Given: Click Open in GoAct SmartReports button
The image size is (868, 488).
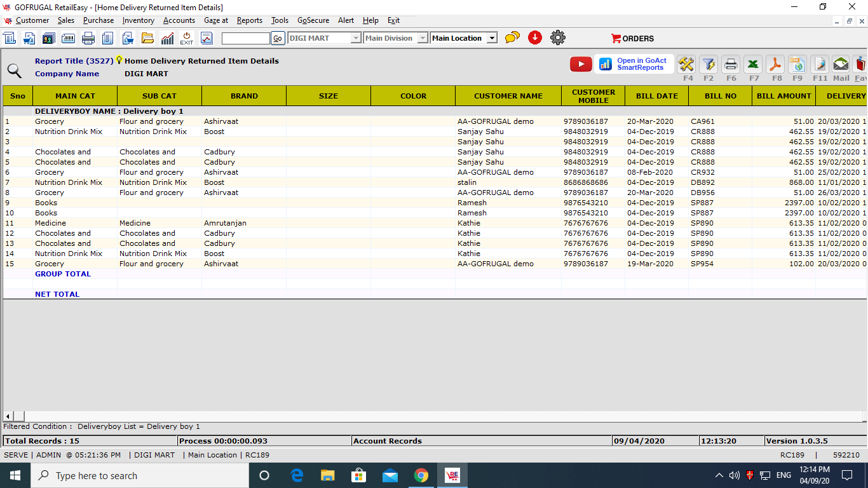Looking at the screenshot, I should (x=634, y=64).
